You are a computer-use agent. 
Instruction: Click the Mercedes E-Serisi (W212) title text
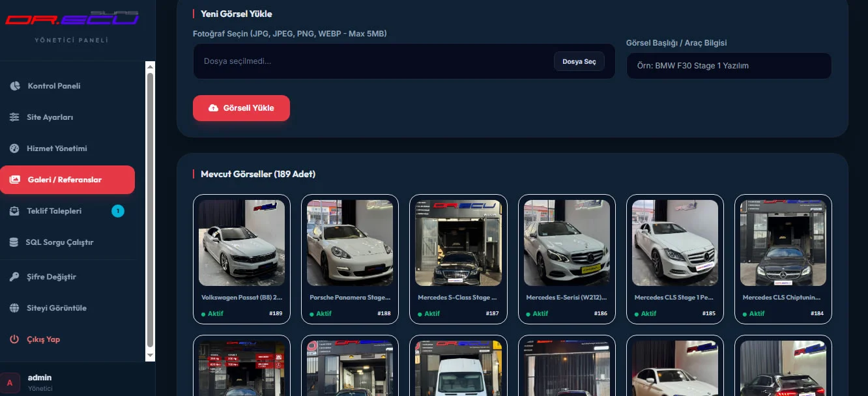566,298
